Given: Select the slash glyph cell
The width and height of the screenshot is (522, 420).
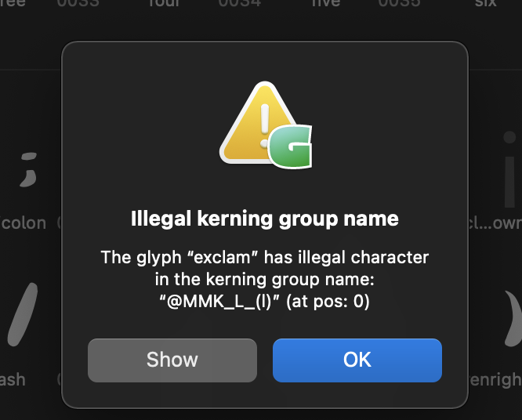Looking at the screenshot, I should [23, 314].
